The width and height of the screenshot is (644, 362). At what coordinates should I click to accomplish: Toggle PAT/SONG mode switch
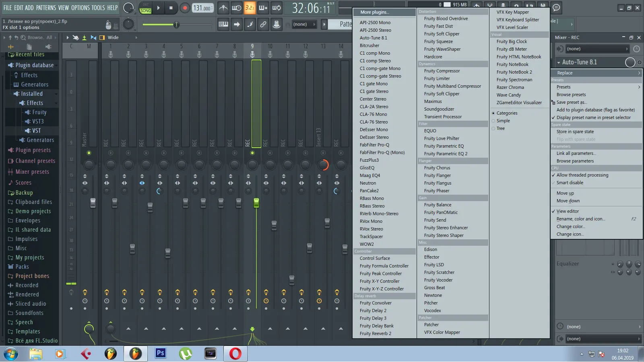[x=146, y=8]
